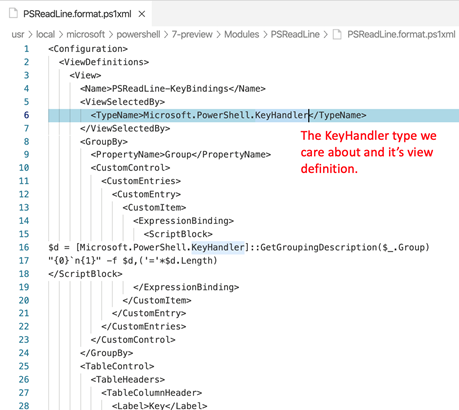Click the <PropertyName>Group</PropertyName> line
The image size is (459, 410).
tap(181, 155)
